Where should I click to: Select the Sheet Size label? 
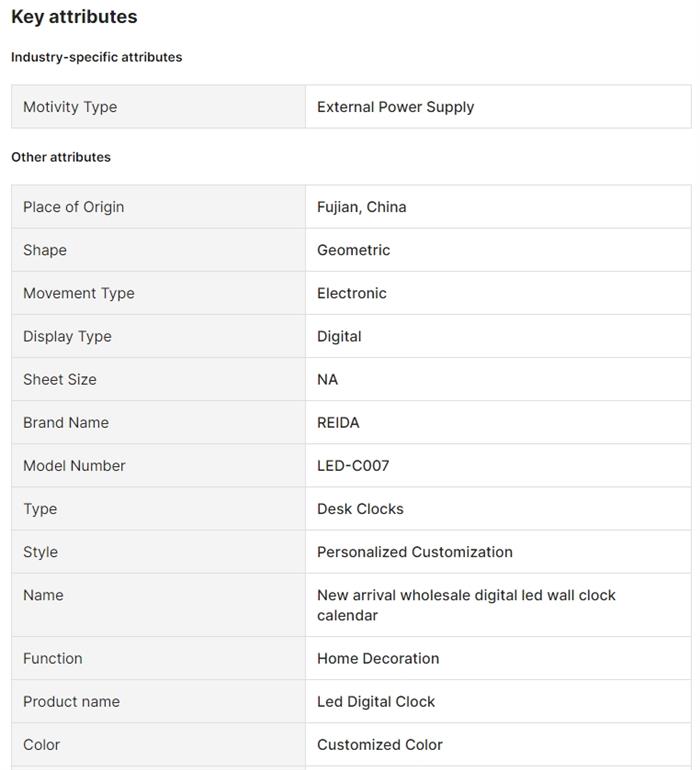pyautogui.click(x=60, y=379)
